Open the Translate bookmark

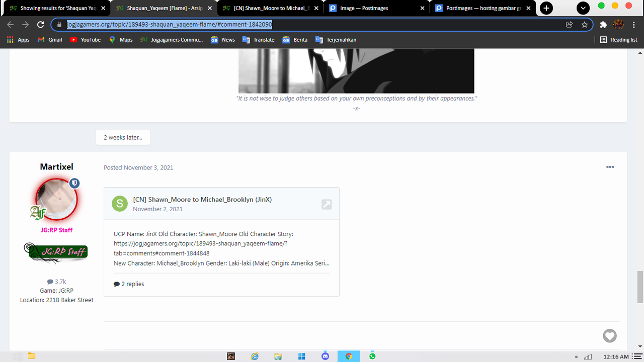[x=259, y=40]
